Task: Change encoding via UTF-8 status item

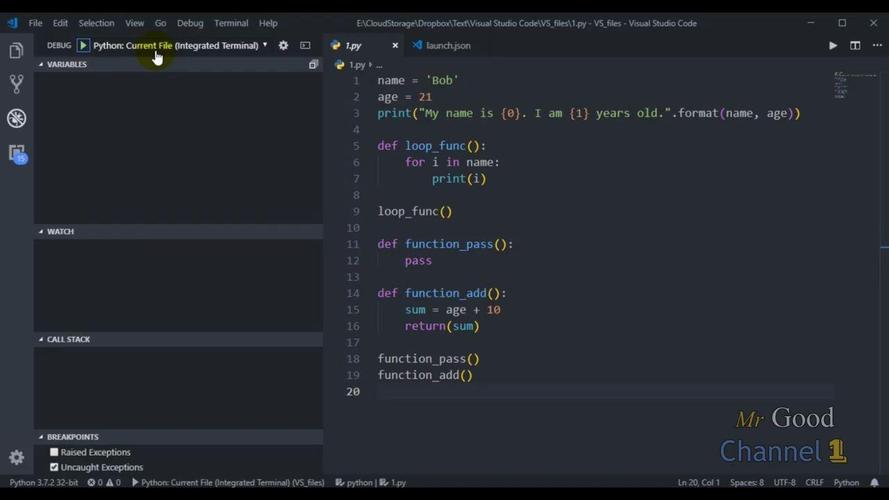Action: pos(785,483)
